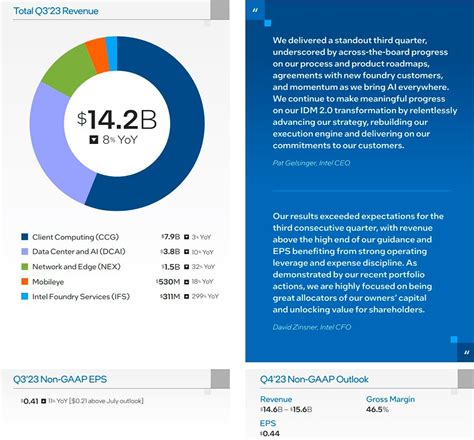The width and height of the screenshot is (474, 440).
Task: Click the '32% YoY' text
Action: pyautogui.click(x=203, y=267)
